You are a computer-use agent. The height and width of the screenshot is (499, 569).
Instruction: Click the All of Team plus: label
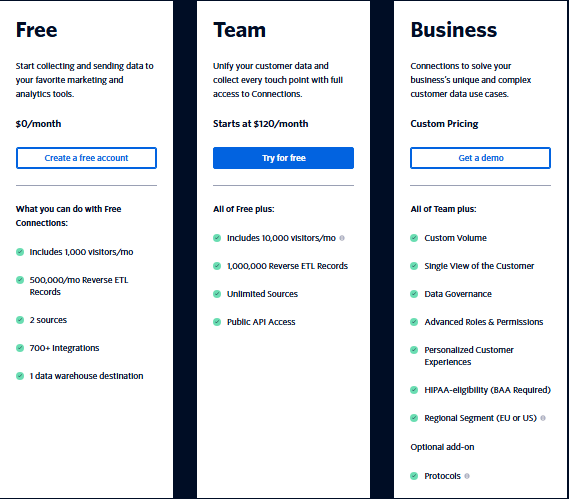pos(443,209)
